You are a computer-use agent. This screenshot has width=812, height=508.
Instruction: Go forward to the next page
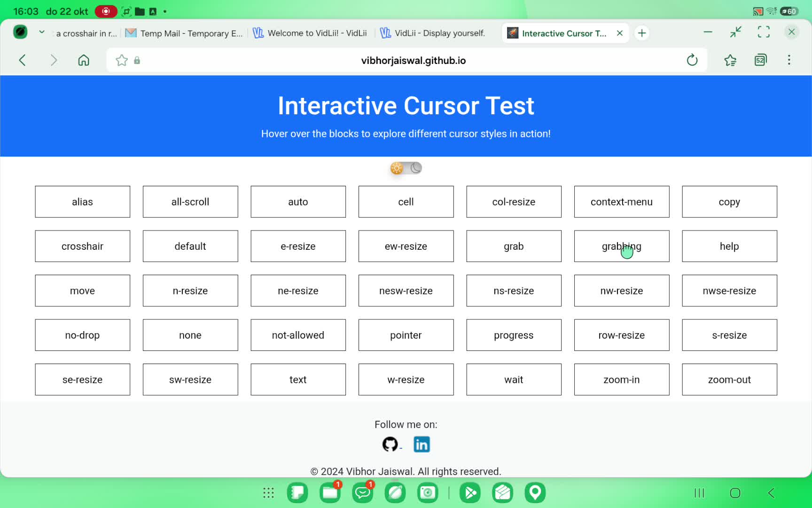coord(54,60)
